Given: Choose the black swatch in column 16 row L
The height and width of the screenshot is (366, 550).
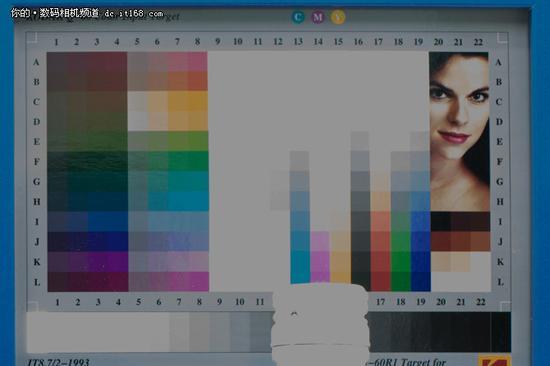Looking at the screenshot, I should (x=361, y=281).
